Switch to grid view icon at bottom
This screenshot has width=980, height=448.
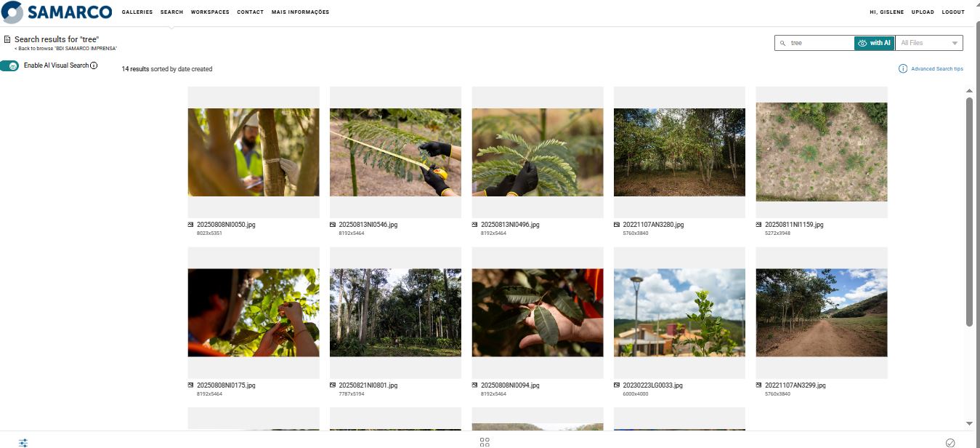(485, 442)
